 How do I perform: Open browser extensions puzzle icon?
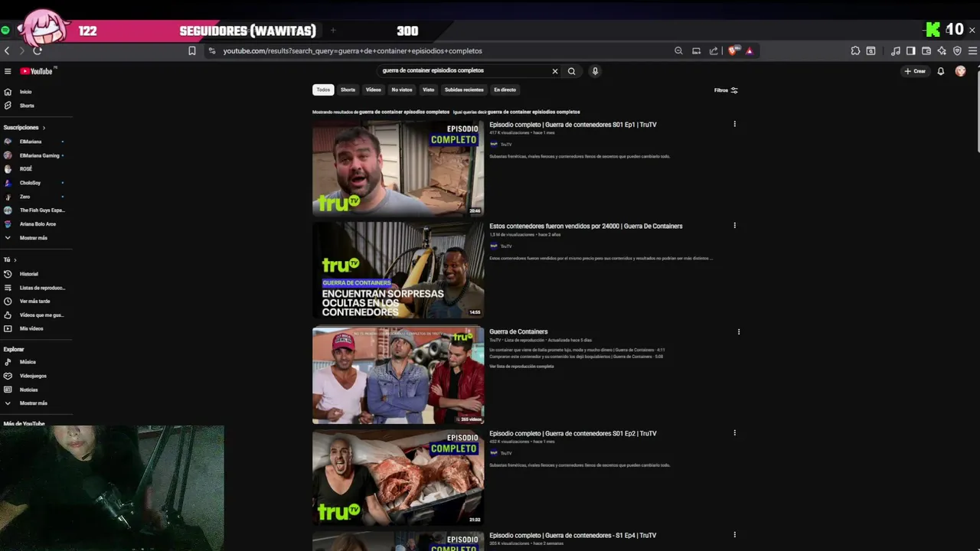click(x=855, y=51)
